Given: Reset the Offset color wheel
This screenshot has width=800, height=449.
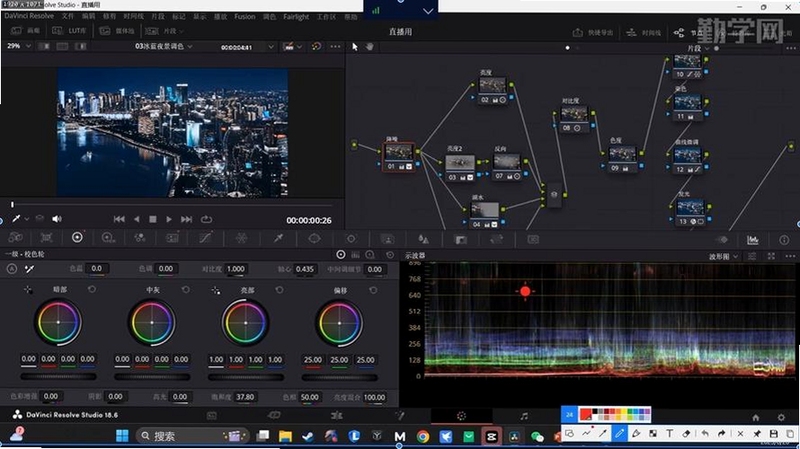Looking at the screenshot, I should (x=373, y=290).
